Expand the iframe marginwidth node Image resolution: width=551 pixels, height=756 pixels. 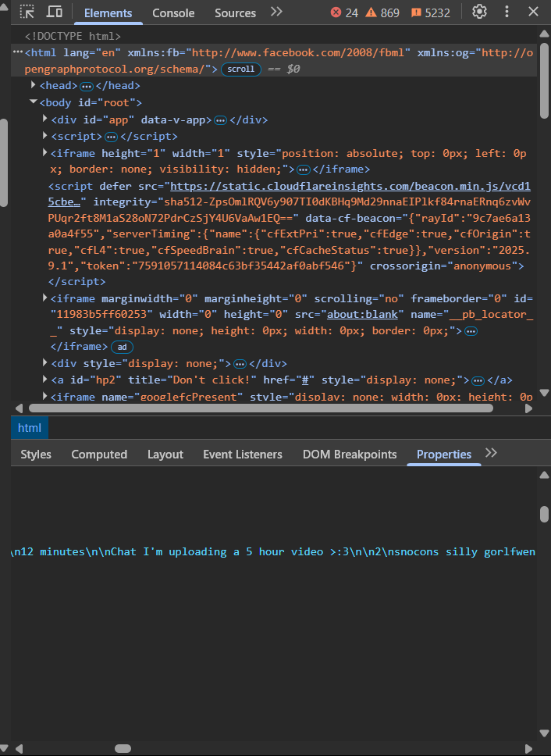pyautogui.click(x=44, y=298)
